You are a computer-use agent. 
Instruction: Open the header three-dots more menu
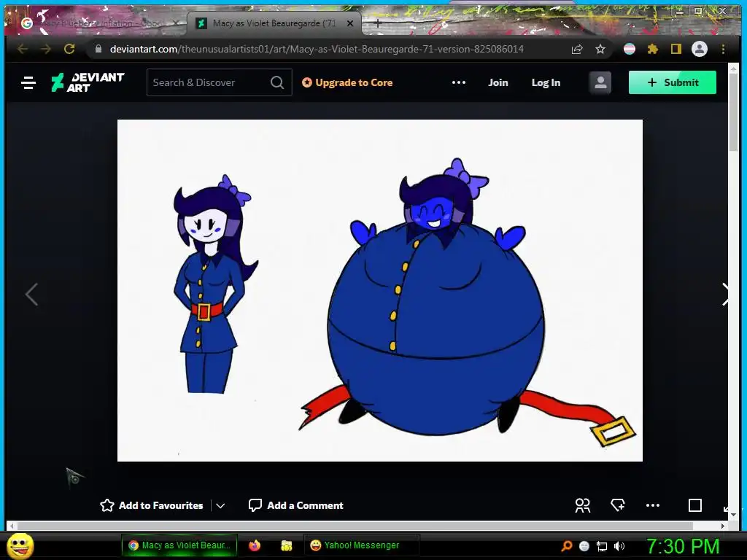pyautogui.click(x=459, y=82)
